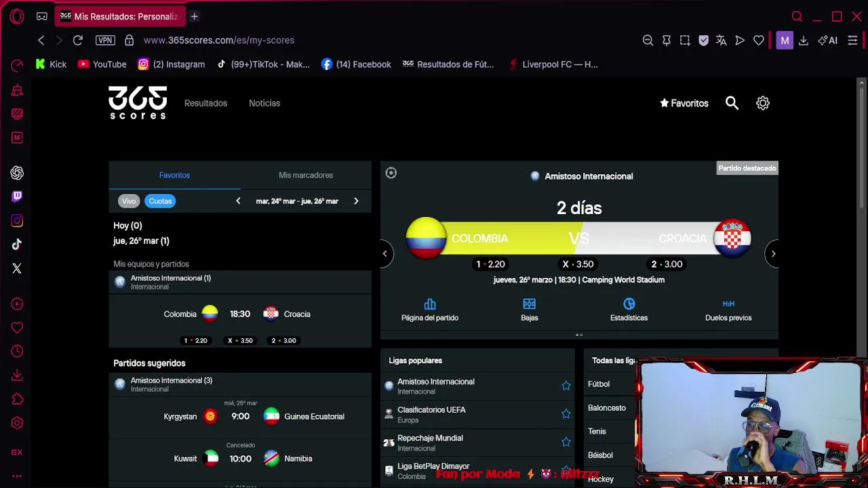This screenshot has height=488, width=868.
Task: Open sidebar downloads icon
Action: [17, 375]
